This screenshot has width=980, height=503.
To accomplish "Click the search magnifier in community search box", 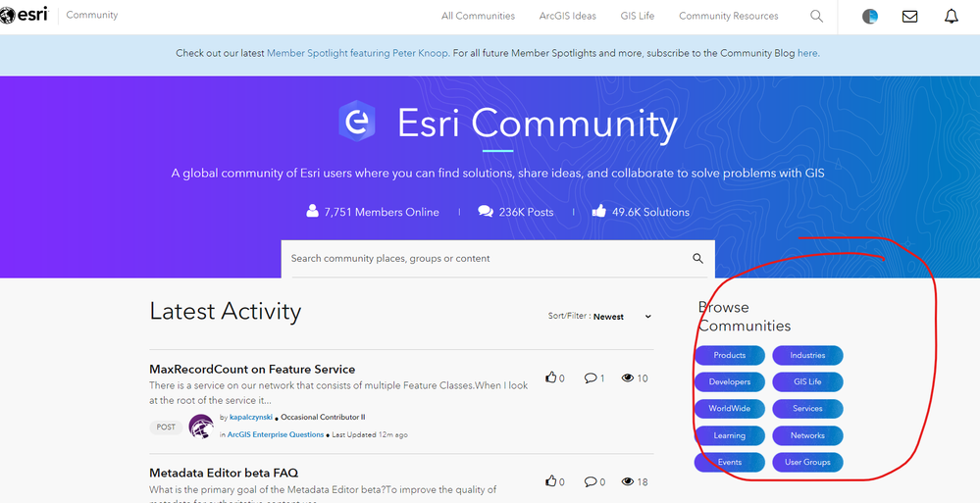I will pos(697,258).
